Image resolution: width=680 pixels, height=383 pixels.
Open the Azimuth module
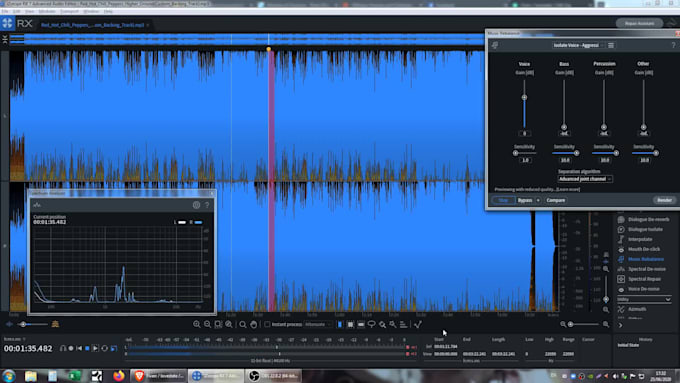[x=631, y=309]
